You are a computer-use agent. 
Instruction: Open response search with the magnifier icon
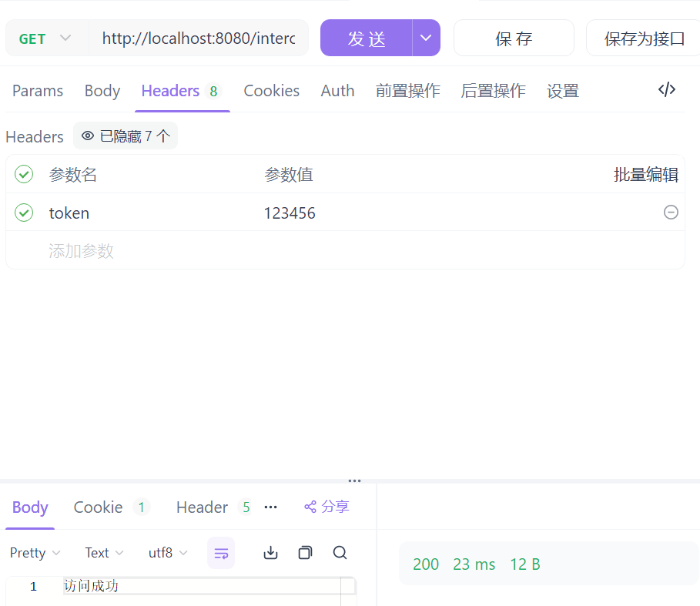340,553
